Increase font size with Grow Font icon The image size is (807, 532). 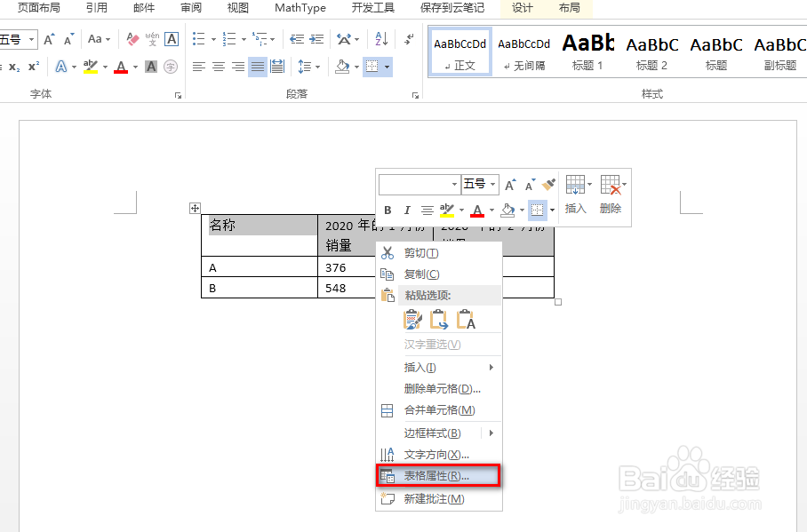pyautogui.click(x=48, y=39)
